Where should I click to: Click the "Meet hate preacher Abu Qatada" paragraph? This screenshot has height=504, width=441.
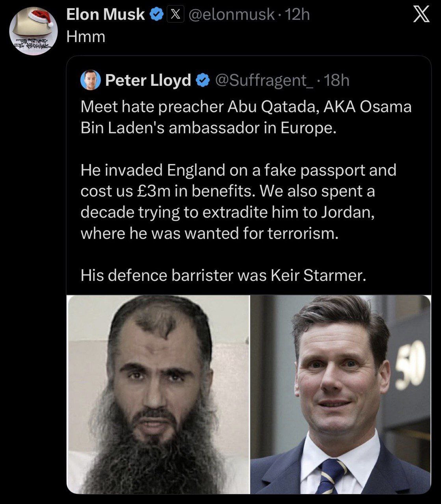point(246,117)
